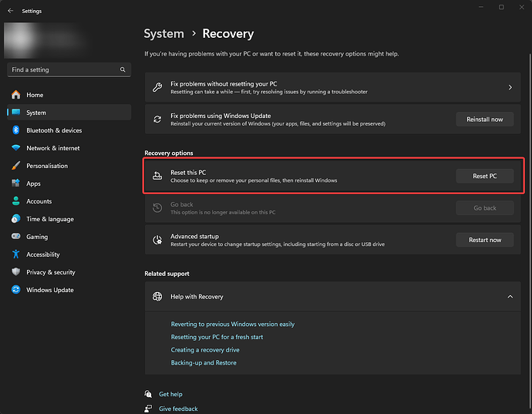Click the Apps grid icon
The height and width of the screenshot is (414, 532).
click(x=16, y=183)
